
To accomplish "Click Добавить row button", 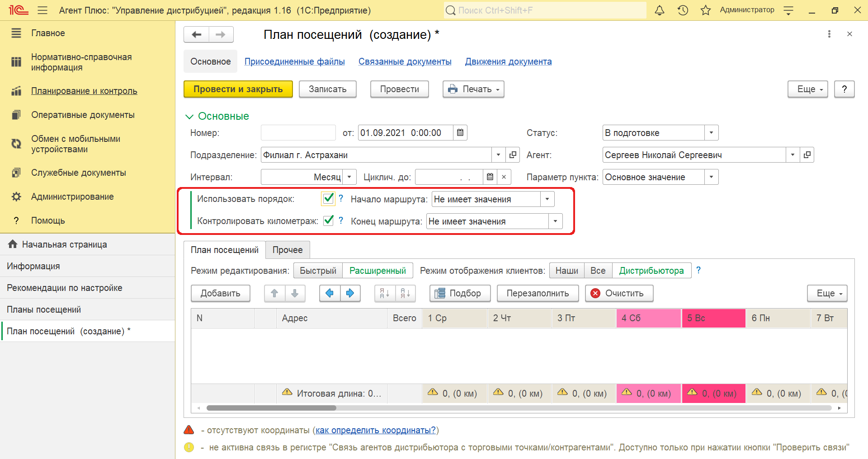I will (221, 293).
